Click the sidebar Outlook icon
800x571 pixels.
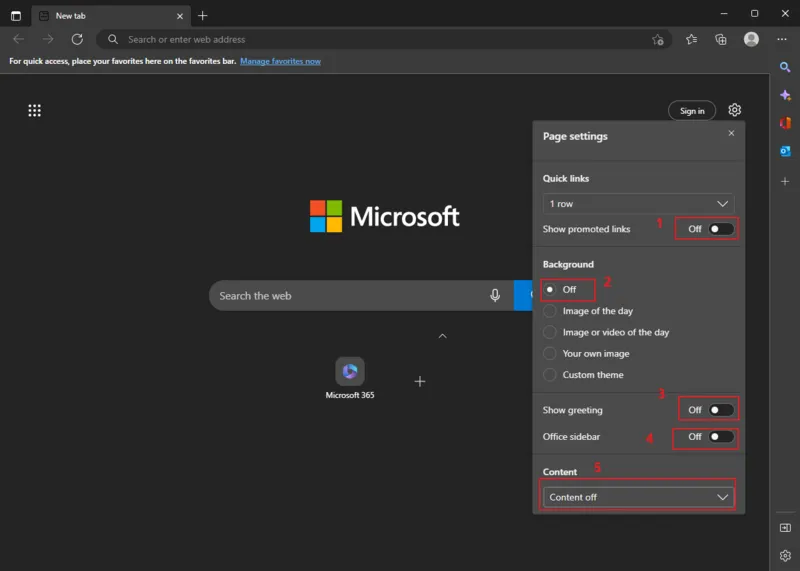point(786,151)
